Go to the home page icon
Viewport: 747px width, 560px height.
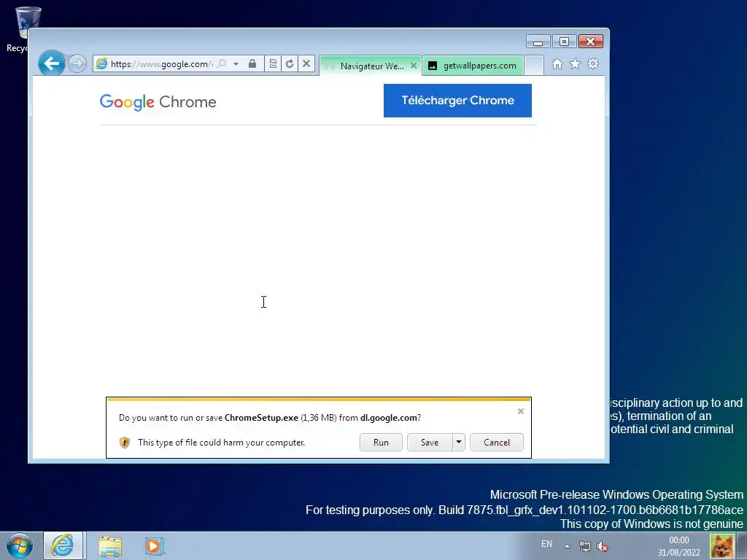pyautogui.click(x=557, y=64)
